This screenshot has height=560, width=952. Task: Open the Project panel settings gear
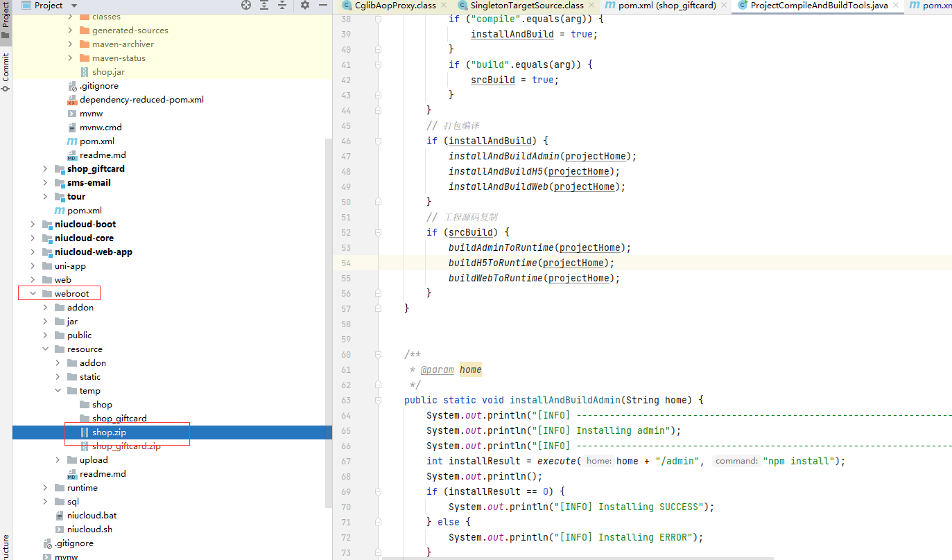coord(305,5)
